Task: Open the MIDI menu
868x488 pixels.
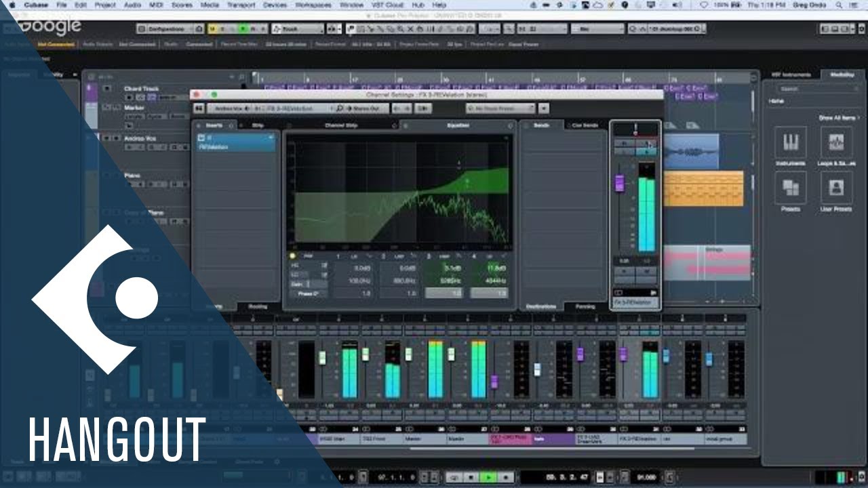Action: click(157, 5)
